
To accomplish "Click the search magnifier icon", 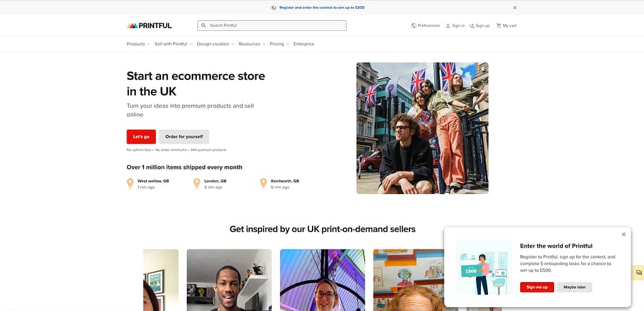I will [x=203, y=25].
